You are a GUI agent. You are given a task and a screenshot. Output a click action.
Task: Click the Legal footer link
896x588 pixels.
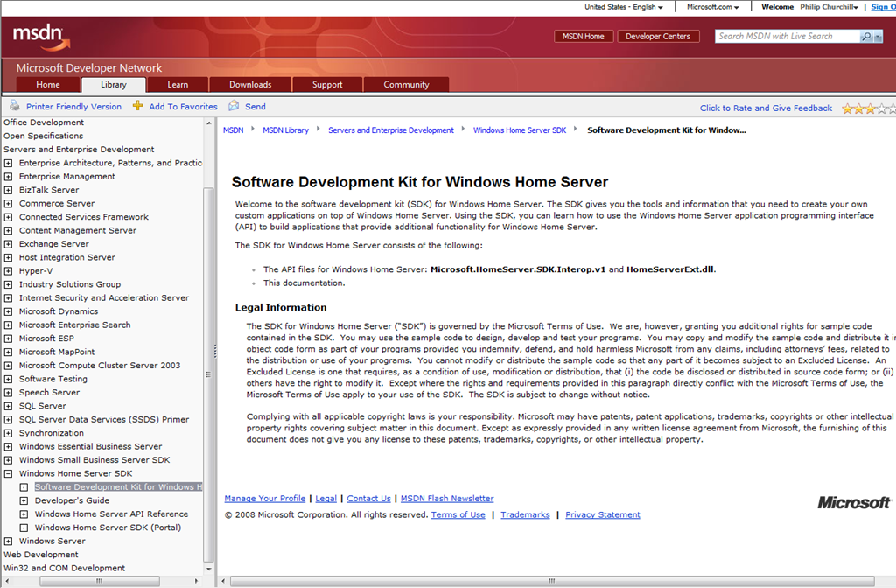[326, 498]
